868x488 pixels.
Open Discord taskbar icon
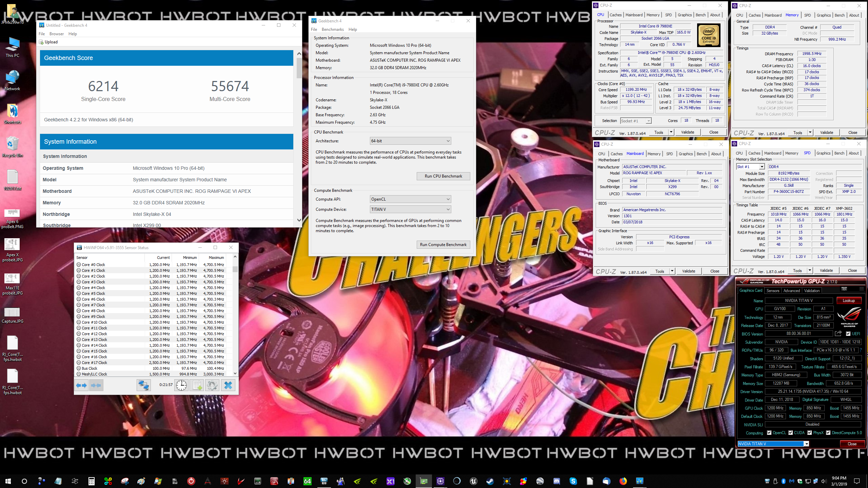tap(556, 481)
